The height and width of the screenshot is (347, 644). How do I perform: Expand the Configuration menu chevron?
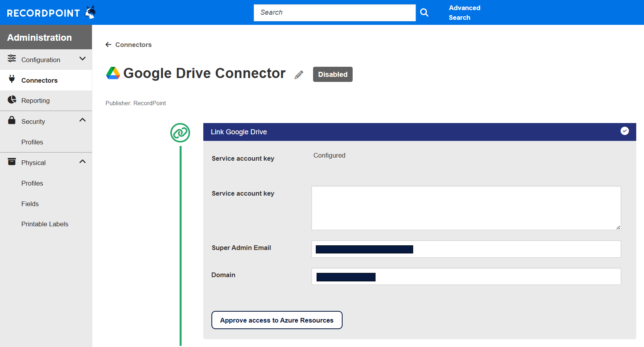pyautogui.click(x=82, y=59)
